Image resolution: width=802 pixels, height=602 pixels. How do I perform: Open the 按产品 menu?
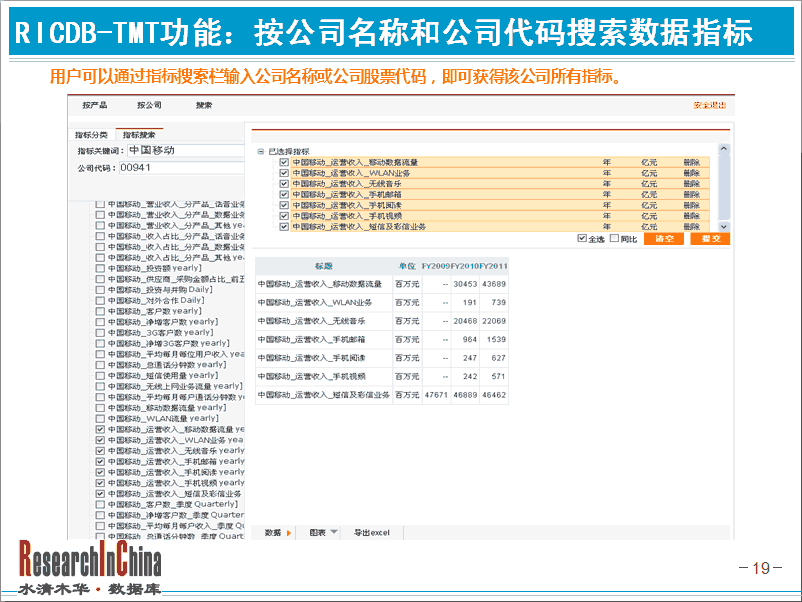(95, 105)
